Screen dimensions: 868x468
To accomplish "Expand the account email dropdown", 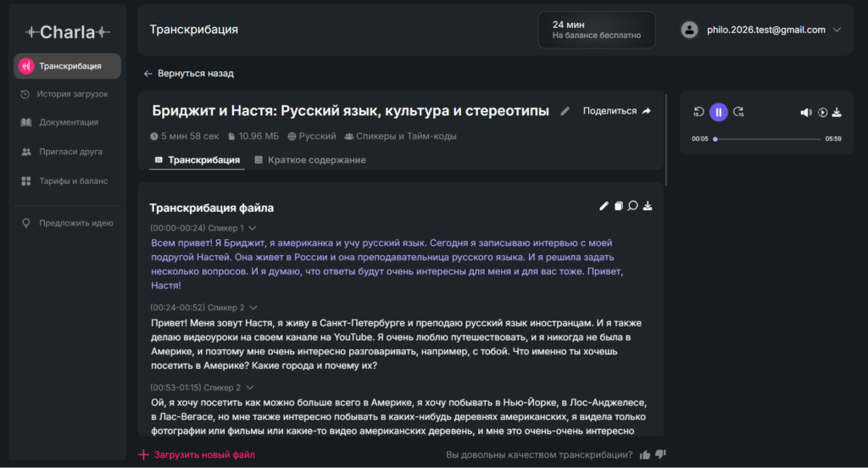I will click(x=837, y=30).
